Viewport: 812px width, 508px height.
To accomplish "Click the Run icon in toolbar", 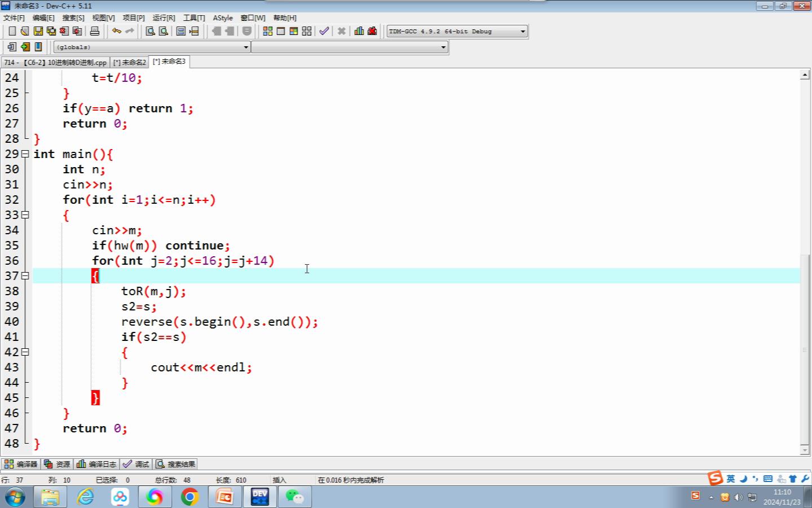I will (281, 31).
